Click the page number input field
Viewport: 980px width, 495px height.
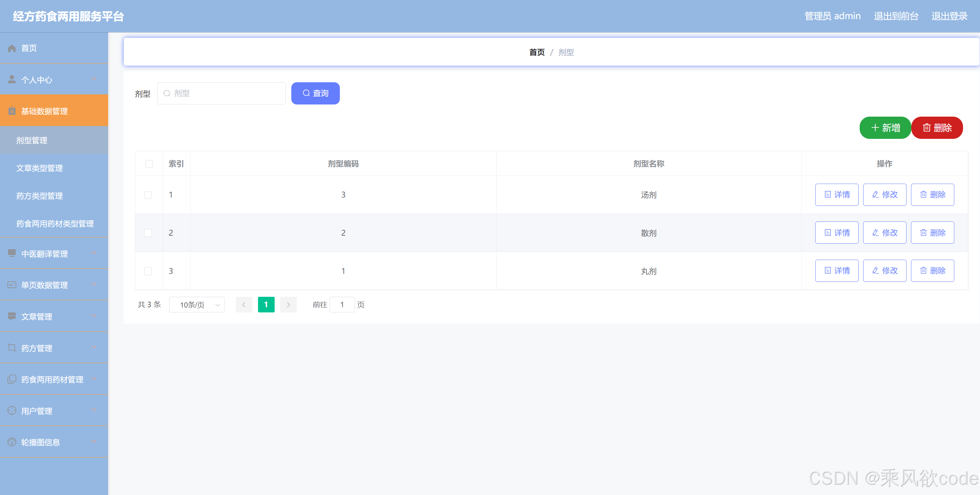[x=342, y=305]
